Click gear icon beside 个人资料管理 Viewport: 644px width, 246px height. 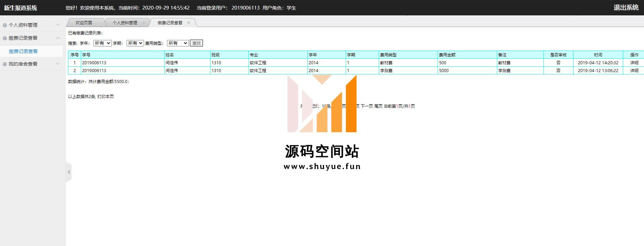pos(5,25)
